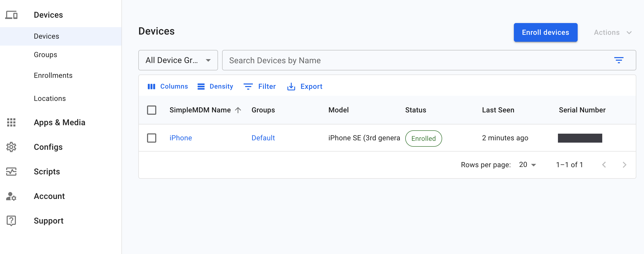
Task: Go to next page arrow
Action: tap(625, 165)
